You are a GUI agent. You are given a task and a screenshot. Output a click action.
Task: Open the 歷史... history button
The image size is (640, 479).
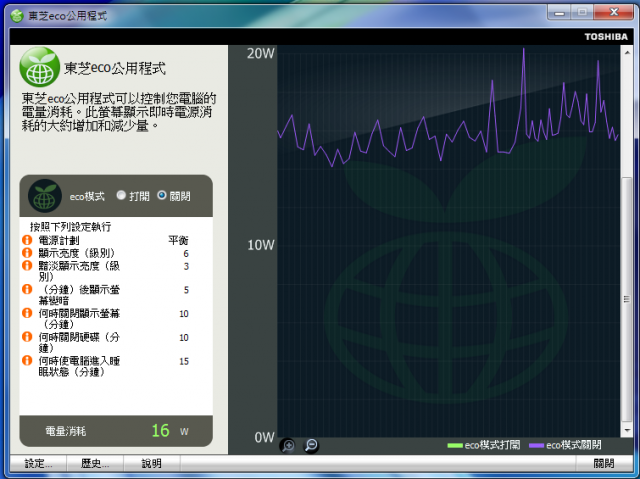tap(95, 463)
